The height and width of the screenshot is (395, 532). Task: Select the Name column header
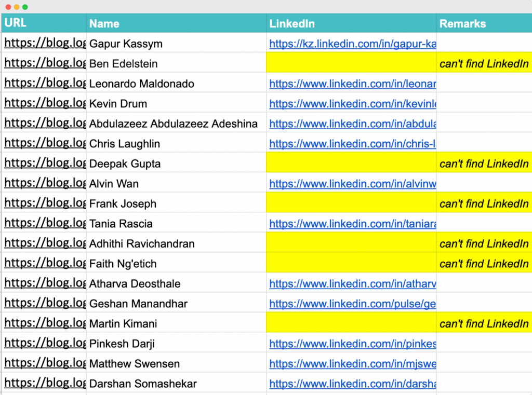[177, 23]
